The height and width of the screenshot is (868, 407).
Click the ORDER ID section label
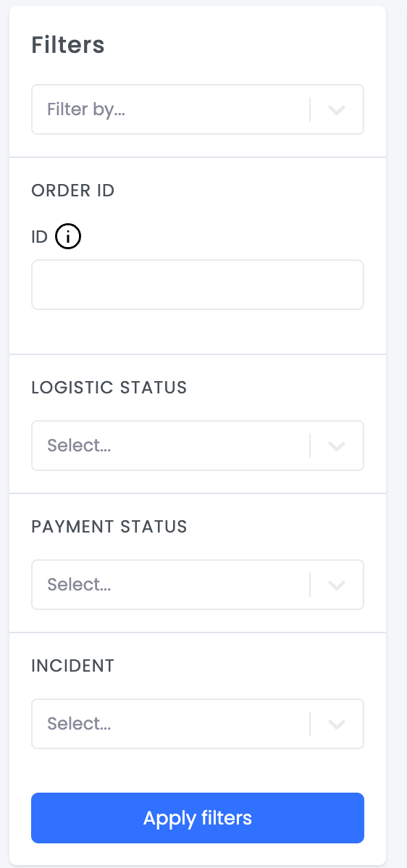(73, 191)
